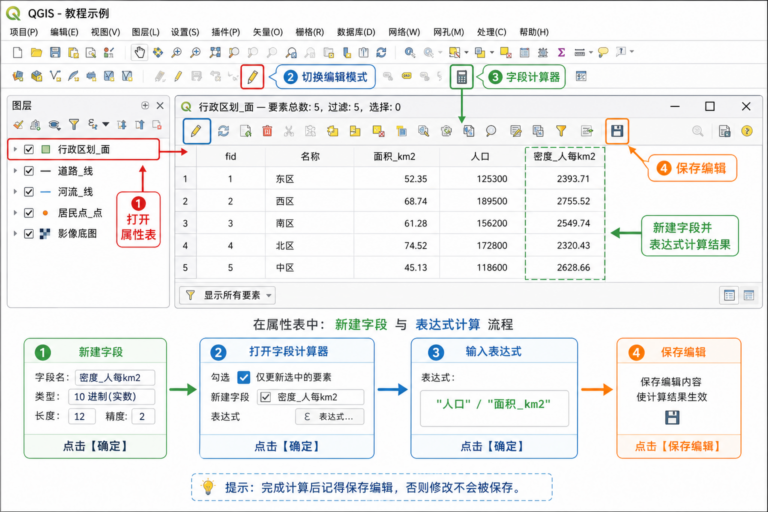Click Toggle Editing pencil in main toolbar
This screenshot has height=512, width=768.
[252, 77]
